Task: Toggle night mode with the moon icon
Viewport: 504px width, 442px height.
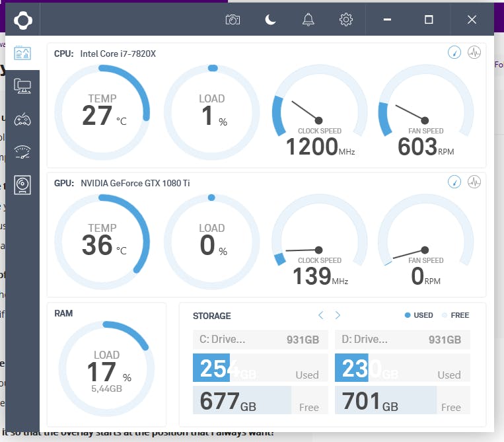Action: click(x=270, y=20)
